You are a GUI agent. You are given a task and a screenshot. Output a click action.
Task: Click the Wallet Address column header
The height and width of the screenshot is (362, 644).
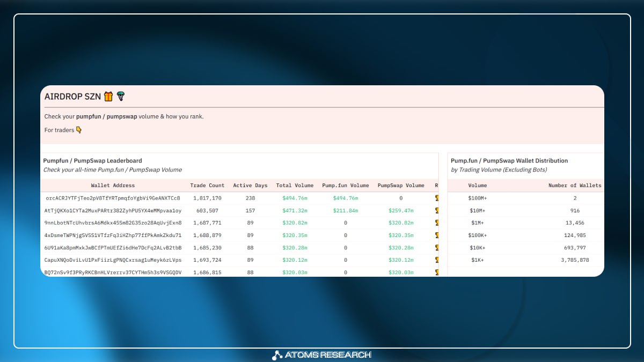[113, 186]
